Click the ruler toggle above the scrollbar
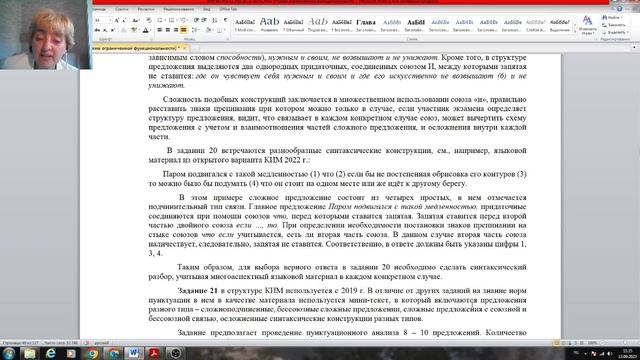The width and height of the screenshot is (640, 360). [634, 48]
